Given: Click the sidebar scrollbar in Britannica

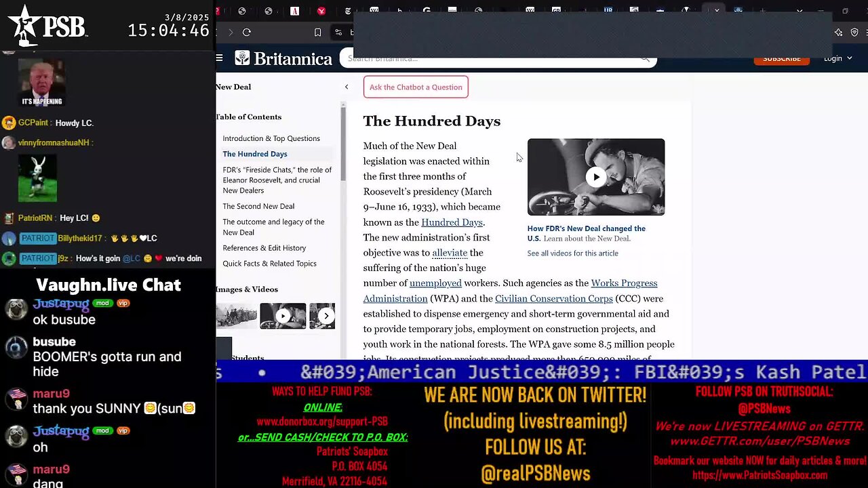Looking at the screenshot, I should tap(342, 145).
